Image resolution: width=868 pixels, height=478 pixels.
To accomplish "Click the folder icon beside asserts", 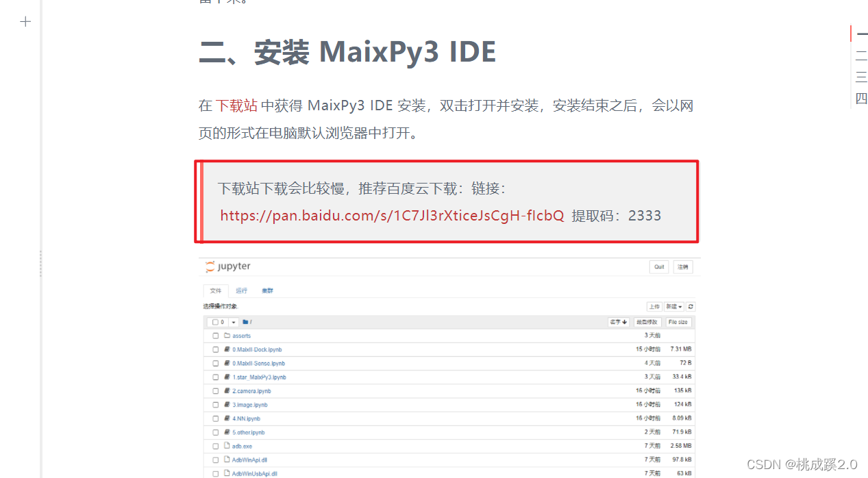I will point(227,336).
